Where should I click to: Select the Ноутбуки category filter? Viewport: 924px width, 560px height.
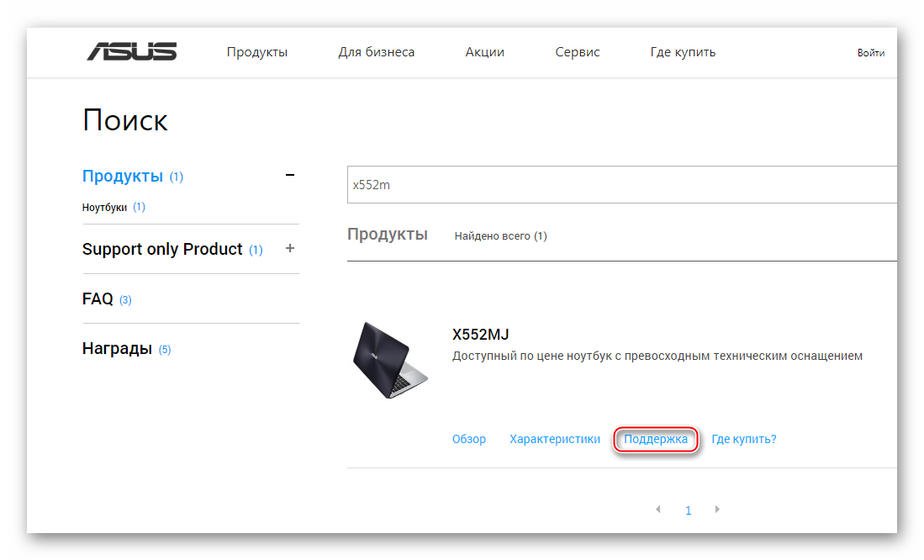(x=105, y=207)
